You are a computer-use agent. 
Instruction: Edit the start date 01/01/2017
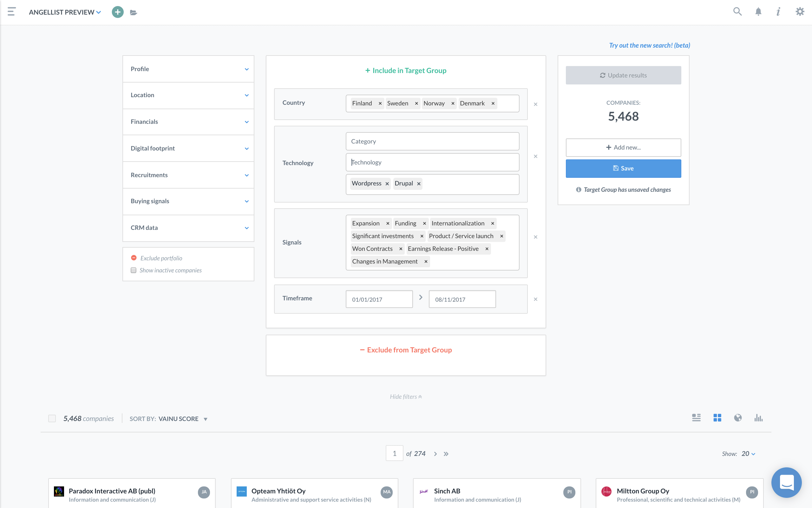click(x=379, y=299)
